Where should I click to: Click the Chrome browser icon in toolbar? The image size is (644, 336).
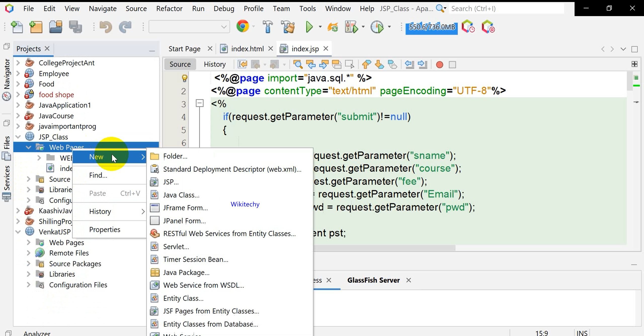pos(243,26)
